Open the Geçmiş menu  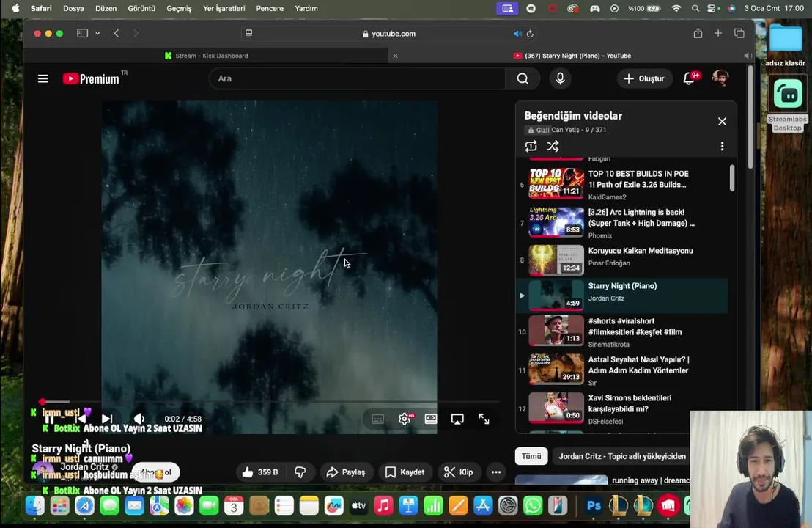179,8
